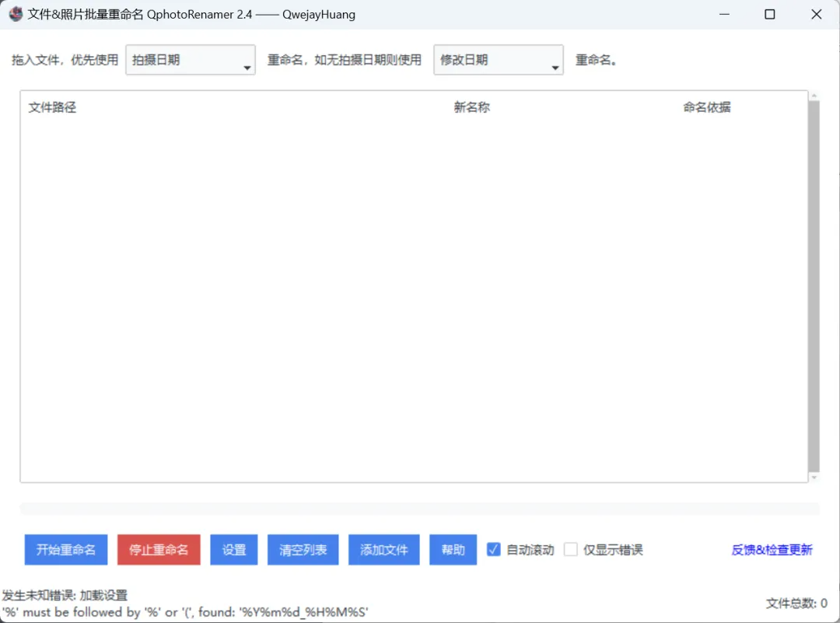Click the 开始重命名 button

tap(66, 549)
